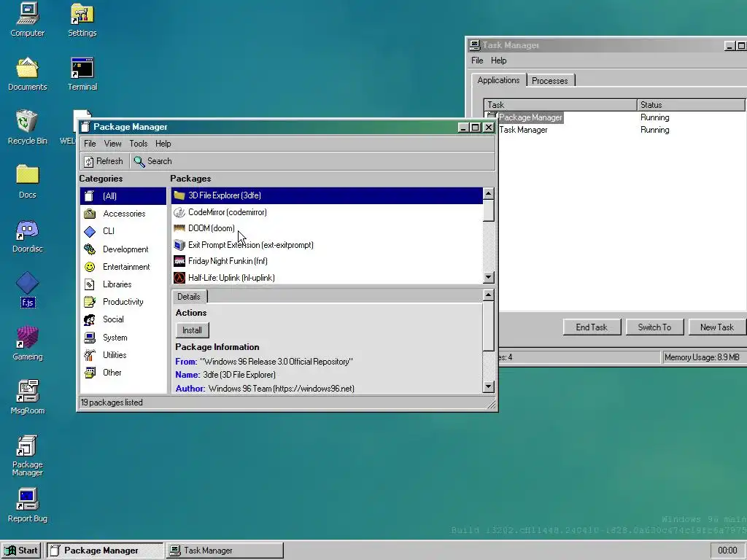Select the Productivity category
Viewport: 747px width, 560px height.
[x=123, y=303]
